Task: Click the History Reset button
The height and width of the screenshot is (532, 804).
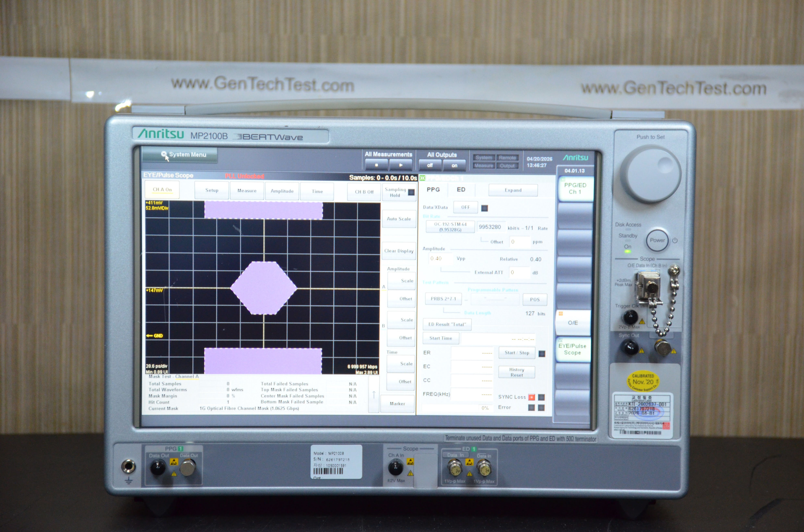Action: pos(517,372)
